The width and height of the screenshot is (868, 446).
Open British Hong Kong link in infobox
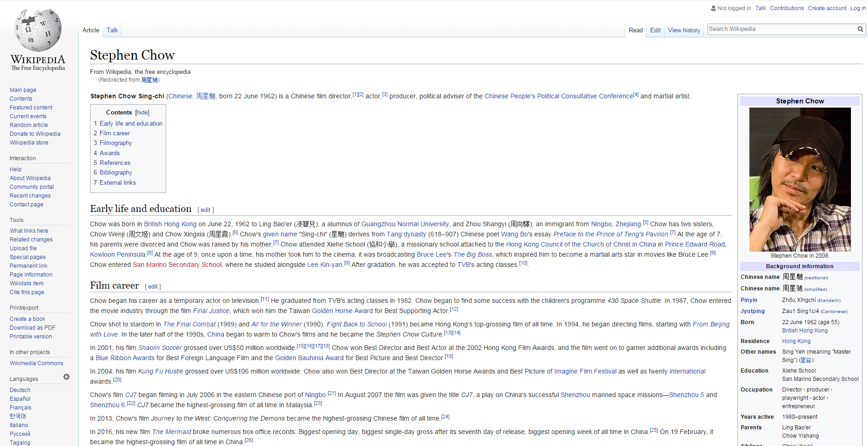click(805, 331)
